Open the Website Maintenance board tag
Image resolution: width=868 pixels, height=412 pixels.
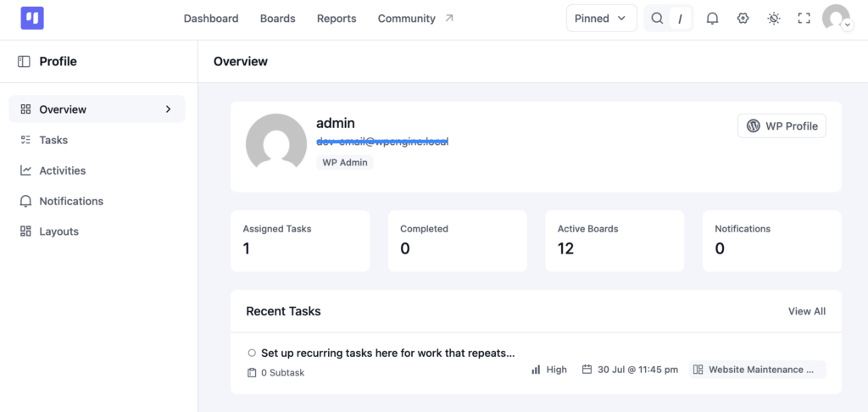(757, 370)
